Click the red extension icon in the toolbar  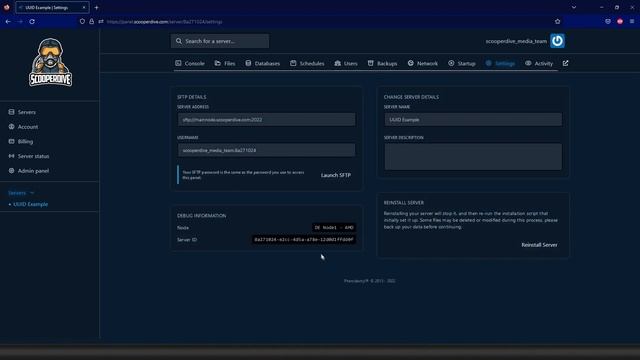[620, 21]
